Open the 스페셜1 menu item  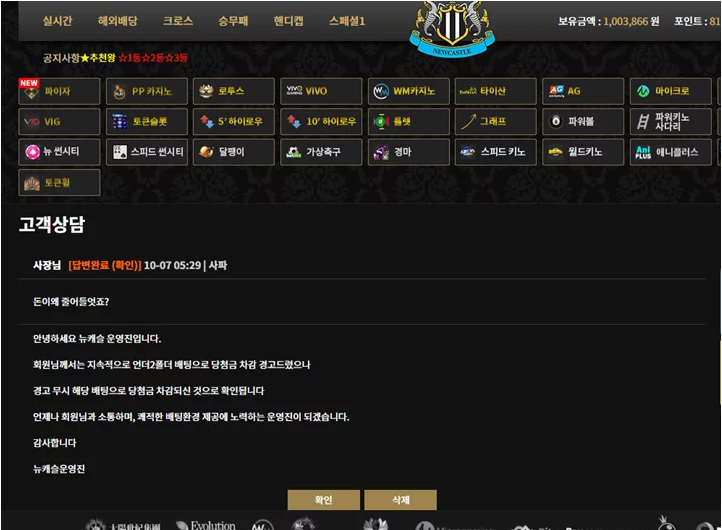pyautogui.click(x=347, y=21)
